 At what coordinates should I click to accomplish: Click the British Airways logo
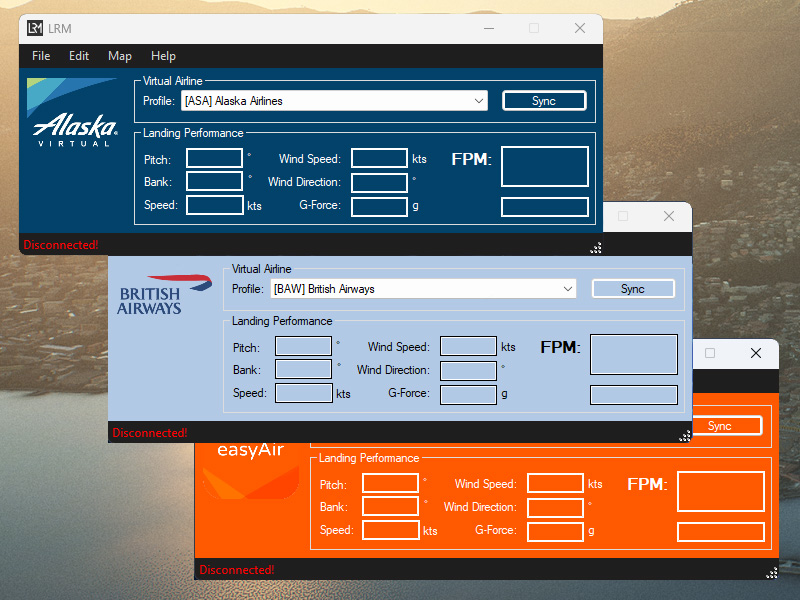pos(164,295)
